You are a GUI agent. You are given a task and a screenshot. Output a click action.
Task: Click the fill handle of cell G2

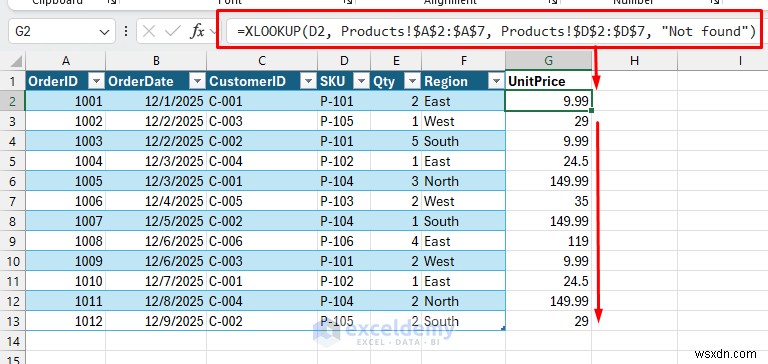pyautogui.click(x=592, y=111)
